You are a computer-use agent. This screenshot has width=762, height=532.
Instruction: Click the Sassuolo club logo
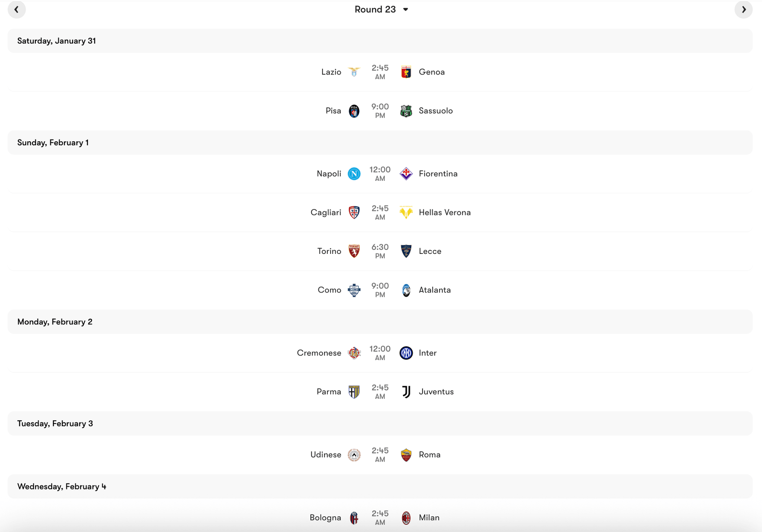(x=406, y=110)
